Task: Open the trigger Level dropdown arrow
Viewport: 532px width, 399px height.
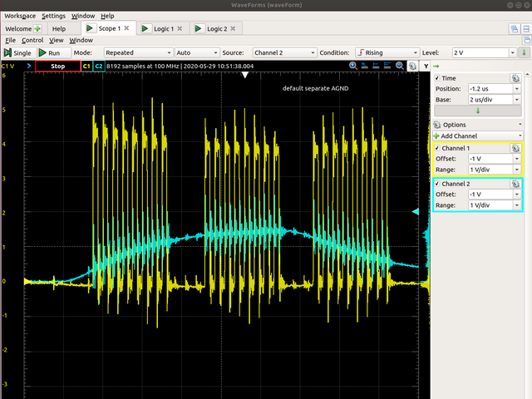Action: pos(513,53)
